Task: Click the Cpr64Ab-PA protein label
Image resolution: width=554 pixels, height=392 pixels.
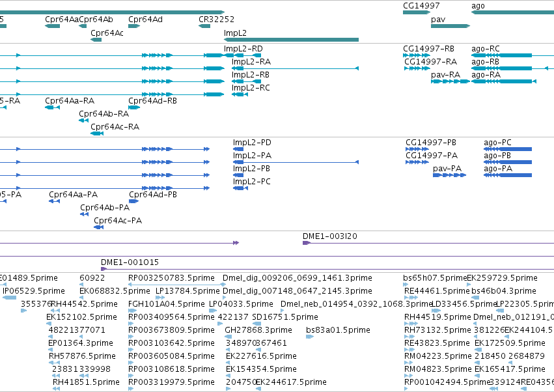Action: coord(105,208)
